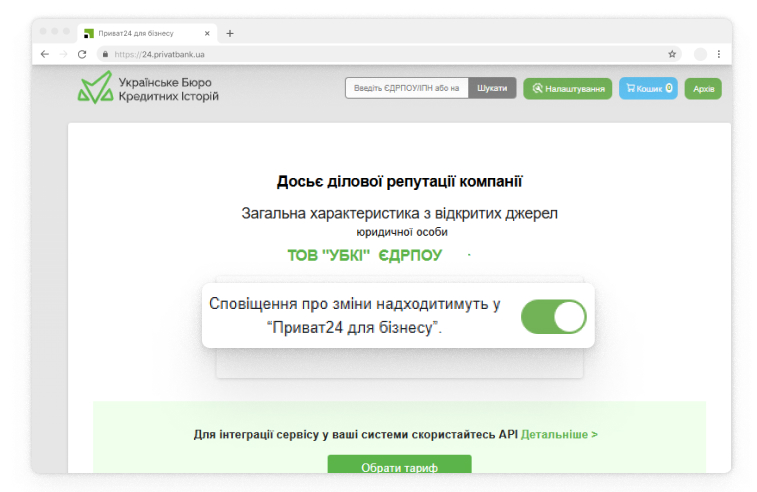Click the text юридичної особи
Viewport: 757px width, 492px height.
[402, 232]
